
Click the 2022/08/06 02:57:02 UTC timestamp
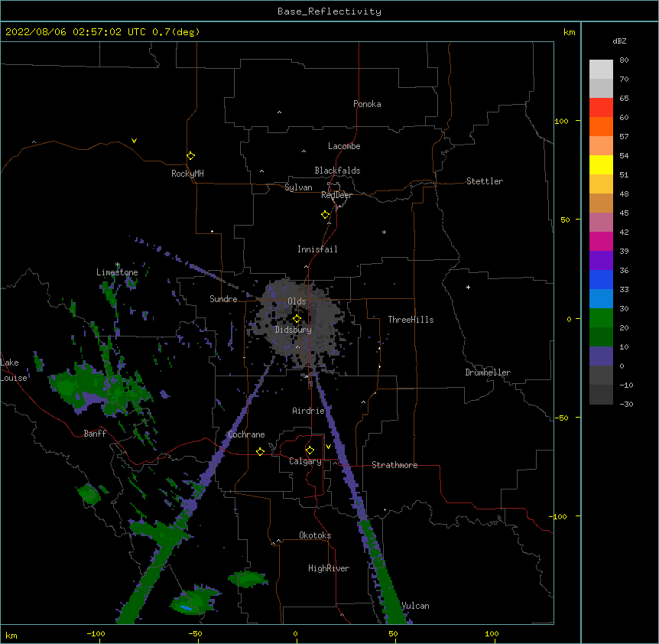pyautogui.click(x=76, y=32)
